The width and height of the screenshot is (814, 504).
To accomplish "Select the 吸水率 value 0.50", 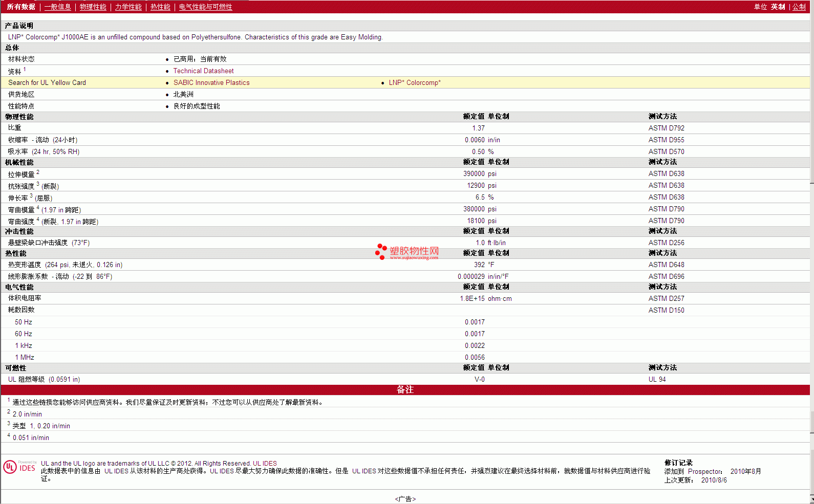I will click(x=478, y=152).
